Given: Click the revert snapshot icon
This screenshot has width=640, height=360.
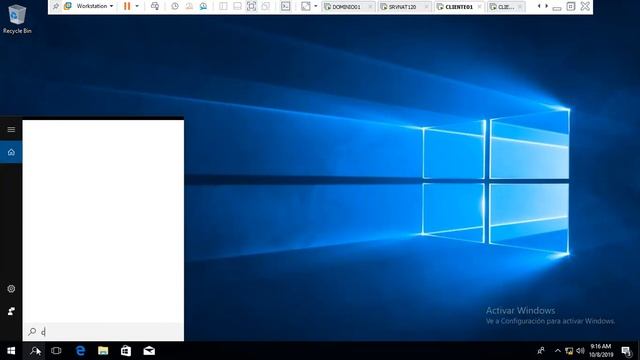Looking at the screenshot, I should 189,6.
